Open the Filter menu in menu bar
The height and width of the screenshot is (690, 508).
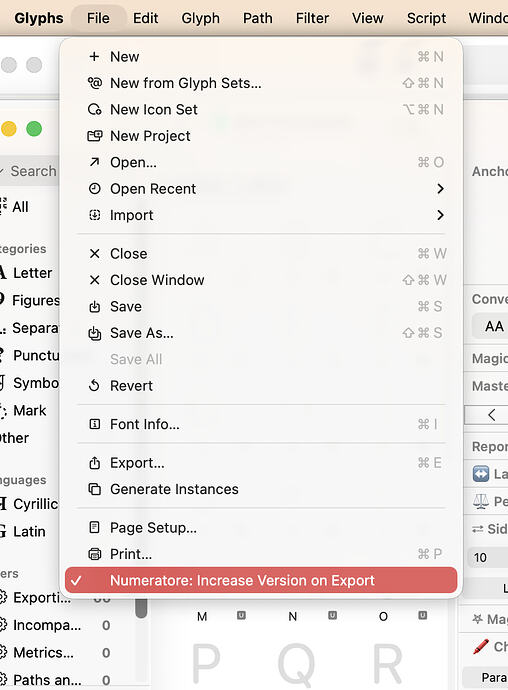[312, 18]
